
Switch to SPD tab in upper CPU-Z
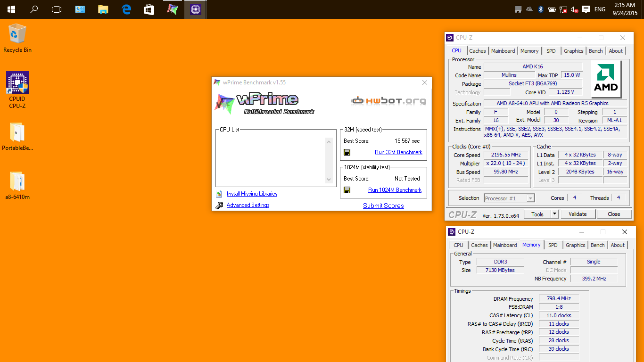coord(551,51)
